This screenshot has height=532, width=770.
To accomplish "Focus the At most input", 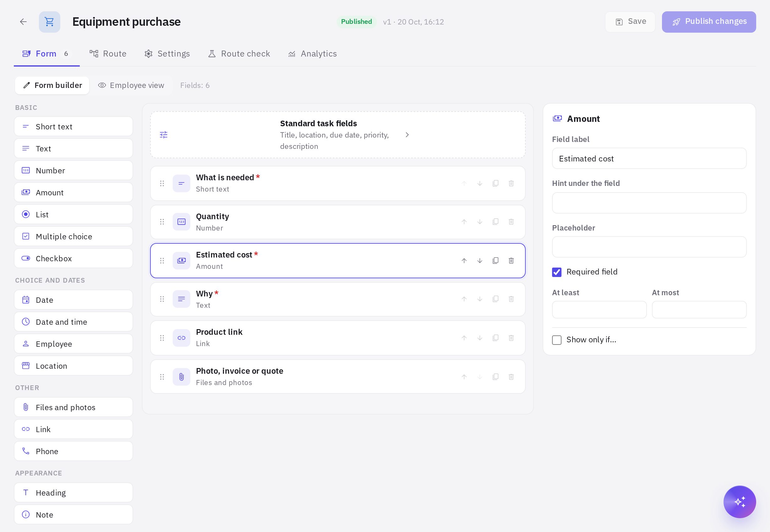I will pyautogui.click(x=699, y=310).
